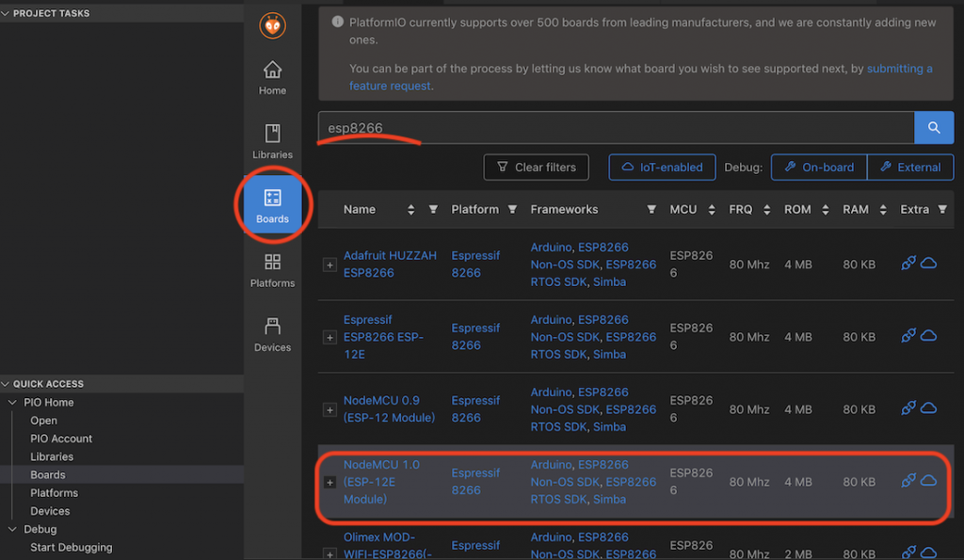Open the Extra column filter funnel
This screenshot has height=560, width=964.
[x=942, y=210]
